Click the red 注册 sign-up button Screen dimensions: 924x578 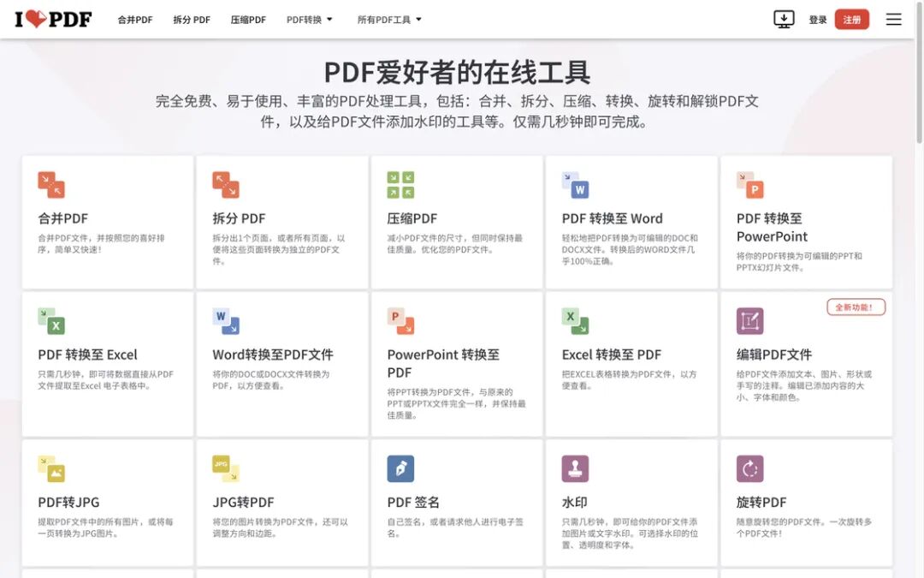coord(851,20)
